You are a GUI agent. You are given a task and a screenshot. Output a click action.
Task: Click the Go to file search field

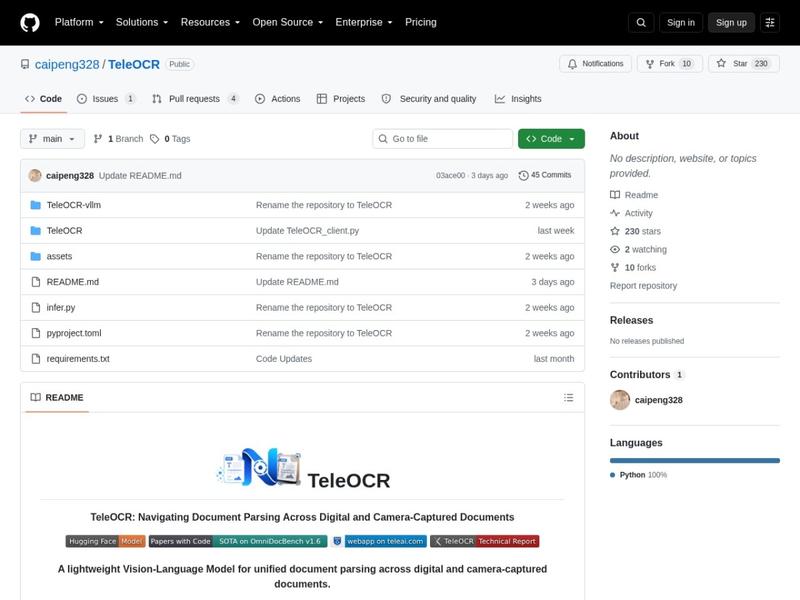click(442, 139)
